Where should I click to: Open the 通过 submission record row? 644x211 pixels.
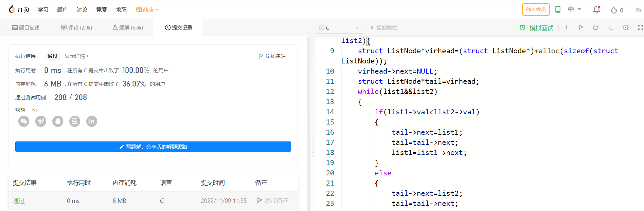tap(19, 200)
